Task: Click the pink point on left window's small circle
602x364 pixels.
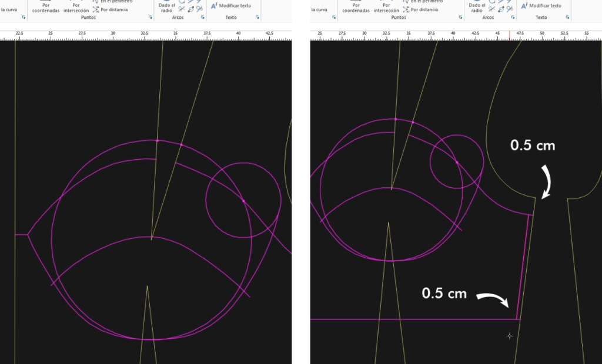Action: pyautogui.click(x=243, y=201)
